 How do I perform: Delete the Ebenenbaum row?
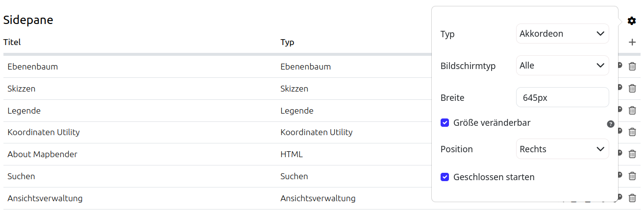(632, 67)
